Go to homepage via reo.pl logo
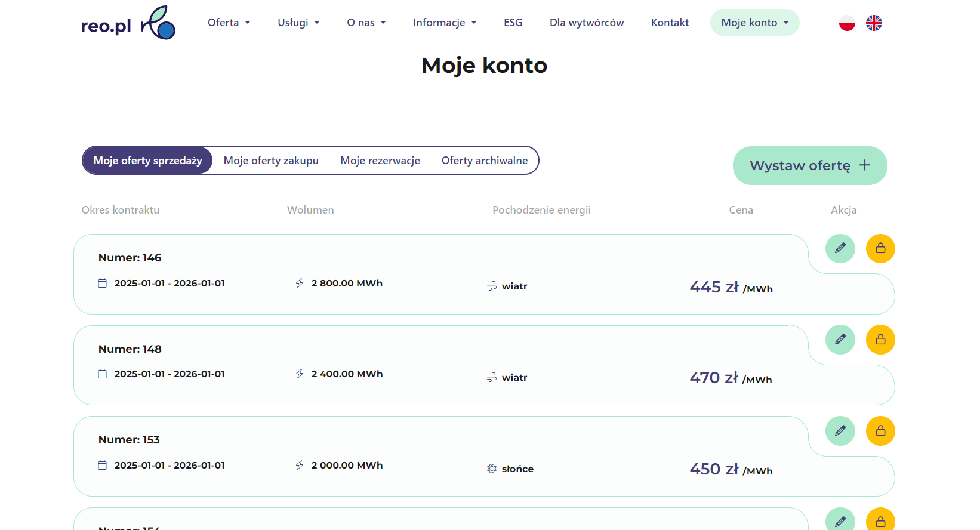980x530 pixels. [x=128, y=23]
